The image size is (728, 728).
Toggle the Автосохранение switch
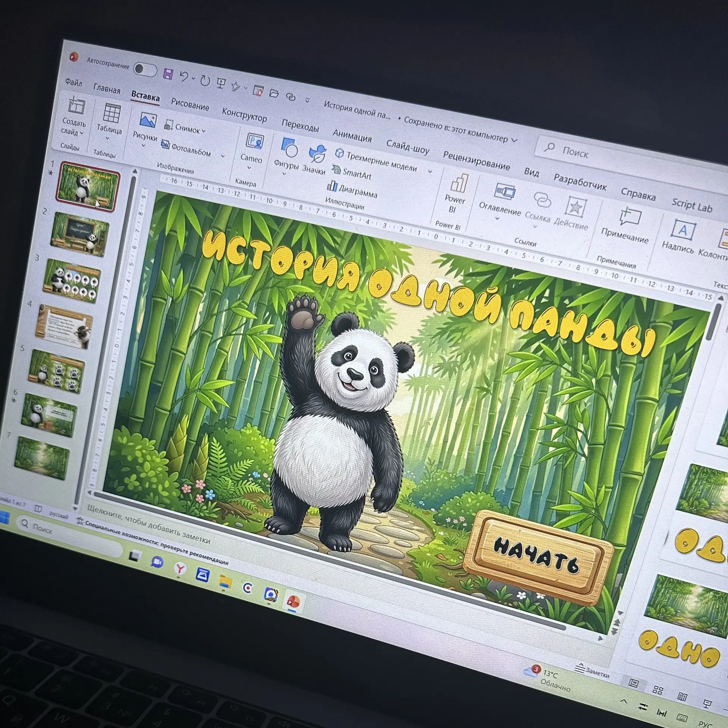click(x=145, y=69)
